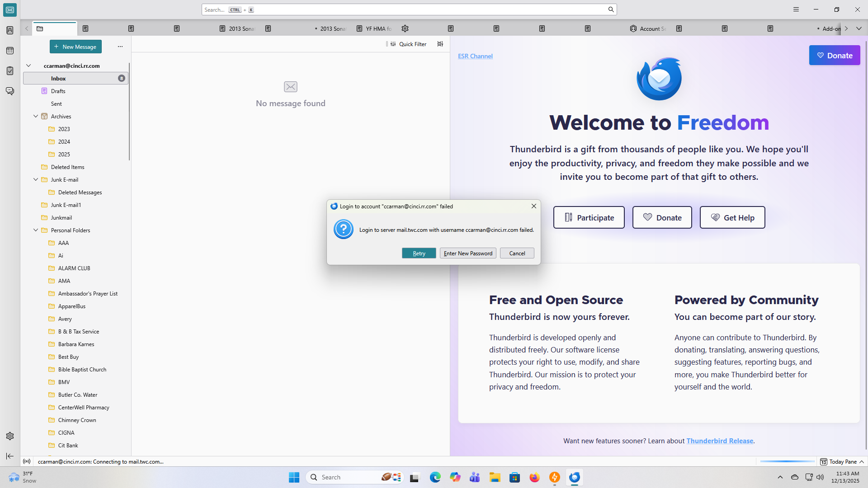The width and height of the screenshot is (868, 488).
Task: Open the Thunderbird app menu hamburger
Action: click(x=796, y=9)
